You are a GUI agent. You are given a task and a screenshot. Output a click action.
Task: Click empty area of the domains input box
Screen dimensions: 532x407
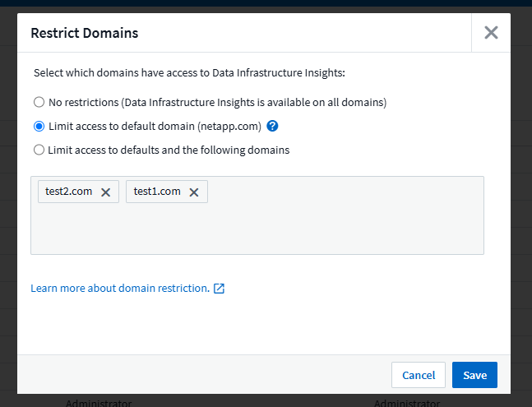(329, 226)
